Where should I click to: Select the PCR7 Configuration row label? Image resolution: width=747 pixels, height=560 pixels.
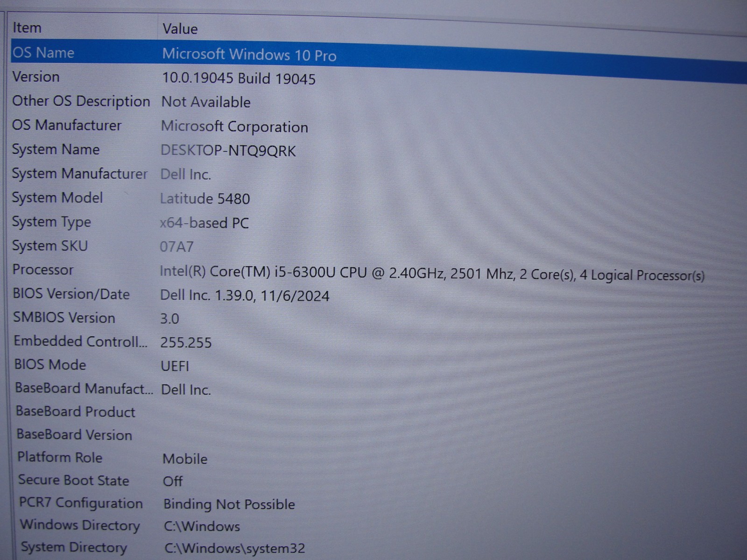[81, 503]
